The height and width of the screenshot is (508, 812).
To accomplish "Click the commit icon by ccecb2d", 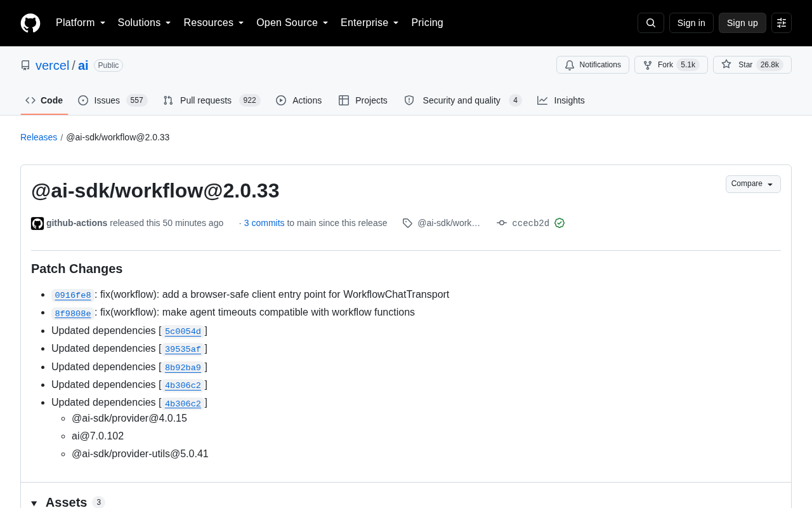I will [502, 223].
